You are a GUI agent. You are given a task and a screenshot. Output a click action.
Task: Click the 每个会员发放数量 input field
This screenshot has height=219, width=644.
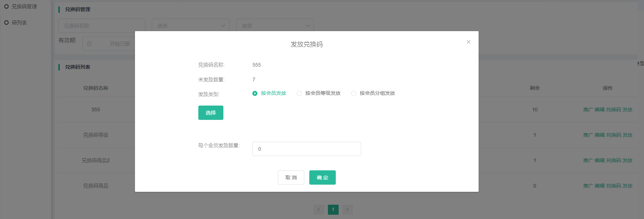point(306,149)
